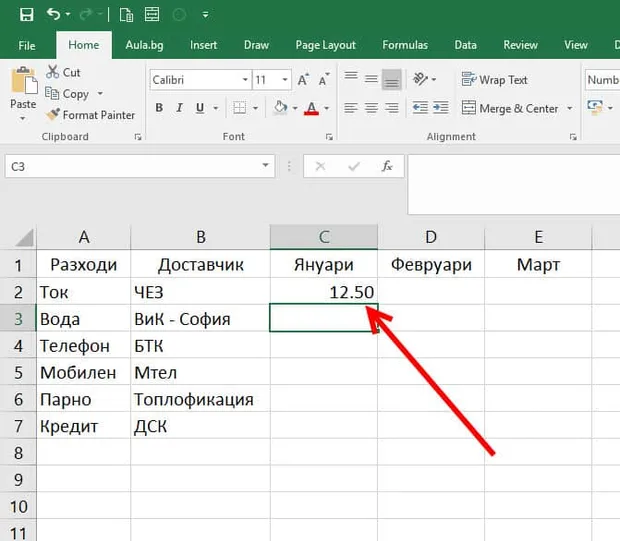Screen dimensions: 620x541
Task: Click the Cut scissors button
Action: (x=63, y=72)
